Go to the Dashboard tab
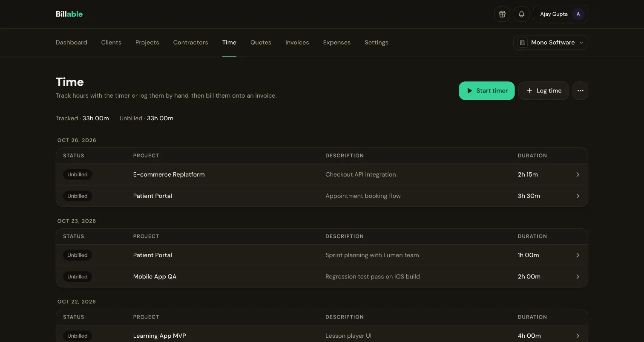This screenshot has height=342, width=644. tap(72, 43)
